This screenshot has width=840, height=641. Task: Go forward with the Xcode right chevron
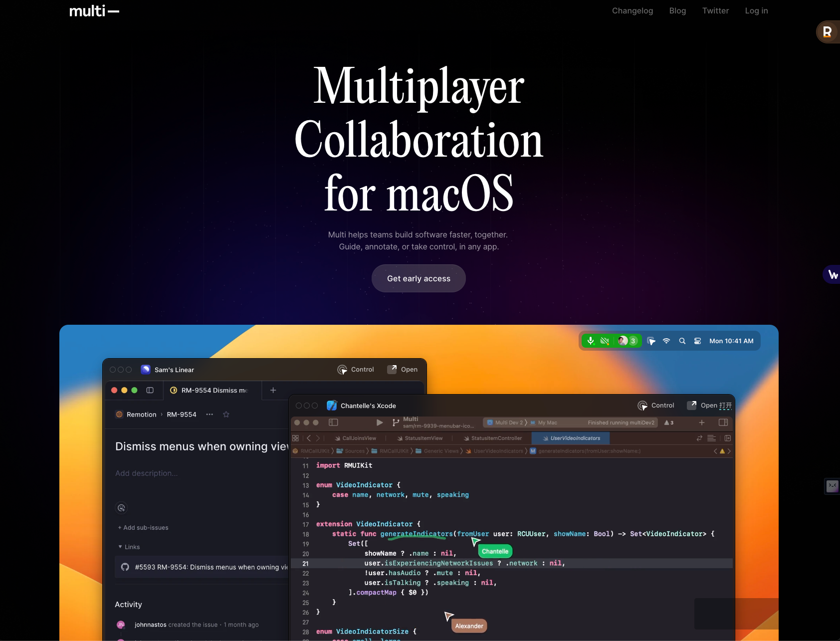(x=318, y=438)
